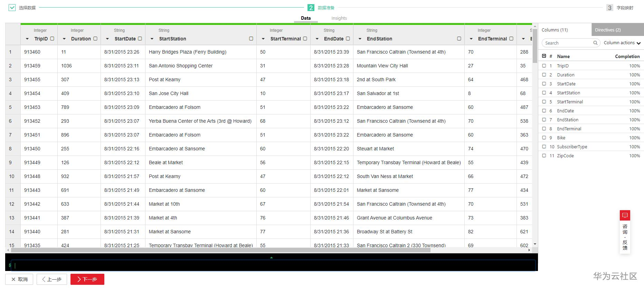Open TripID column dropdown arrow

tap(27, 39)
